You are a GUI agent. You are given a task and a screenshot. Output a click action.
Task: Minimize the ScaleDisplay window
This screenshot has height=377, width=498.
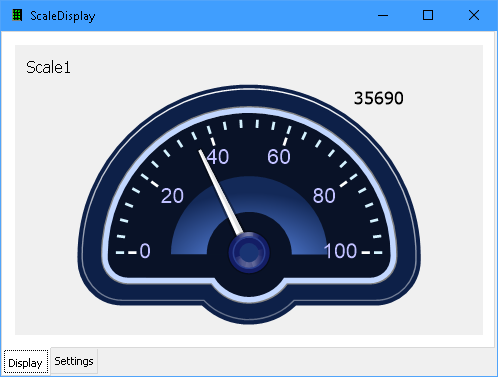pos(383,15)
